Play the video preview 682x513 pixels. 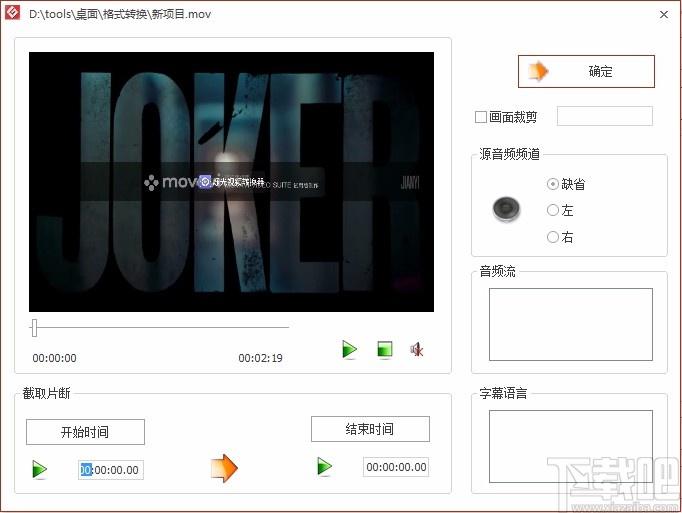(349, 349)
